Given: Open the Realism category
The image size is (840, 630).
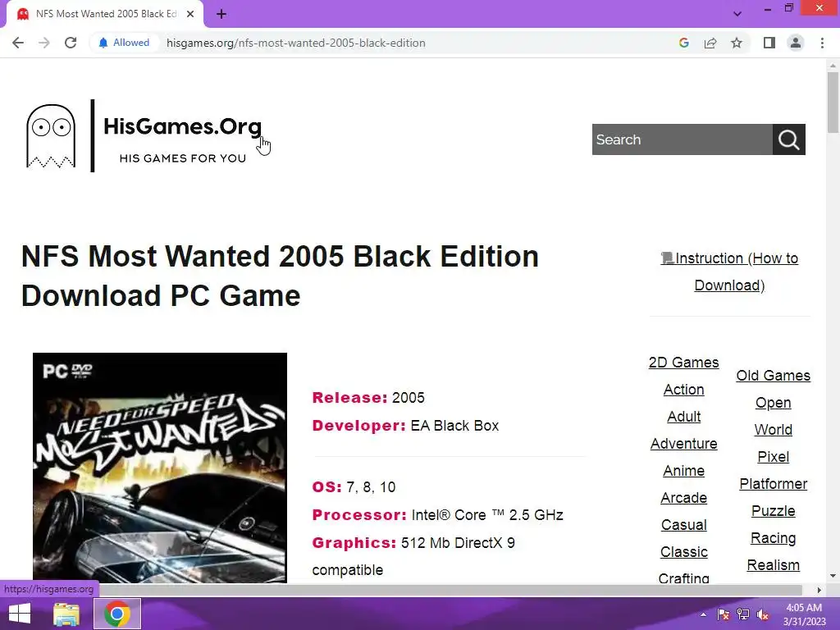Looking at the screenshot, I should [x=773, y=565].
